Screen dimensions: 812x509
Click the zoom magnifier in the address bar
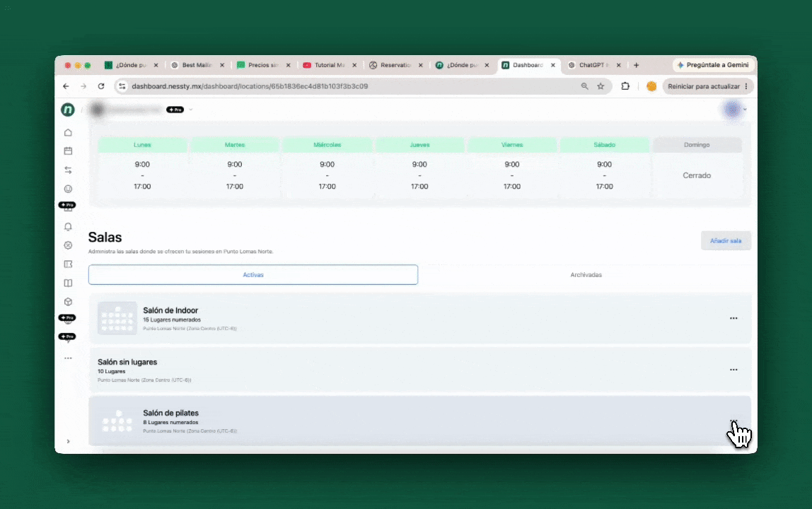[x=585, y=86]
